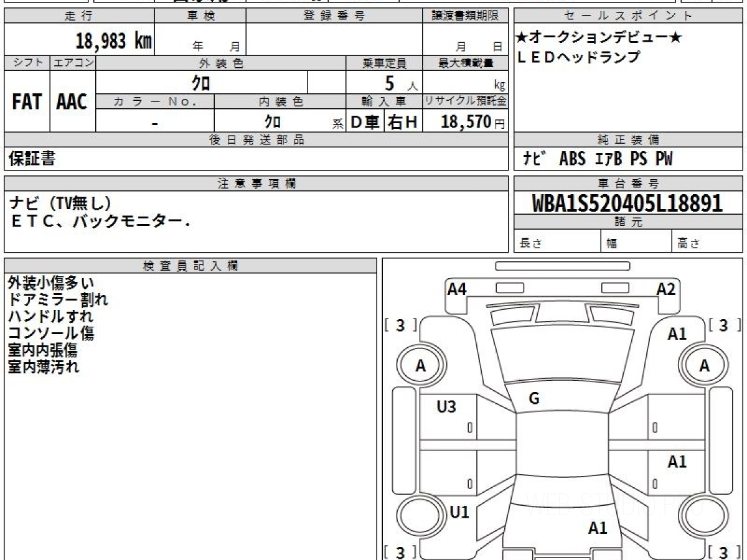Image resolution: width=747 pixels, height=560 pixels.
Task: Select the 長さ dimension cell
Action: [557, 241]
